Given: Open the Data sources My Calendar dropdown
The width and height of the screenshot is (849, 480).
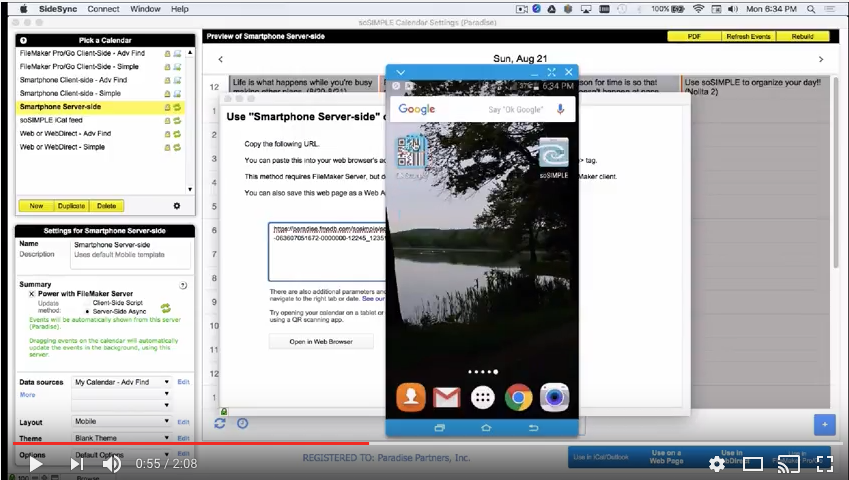Looking at the screenshot, I should (x=122, y=382).
